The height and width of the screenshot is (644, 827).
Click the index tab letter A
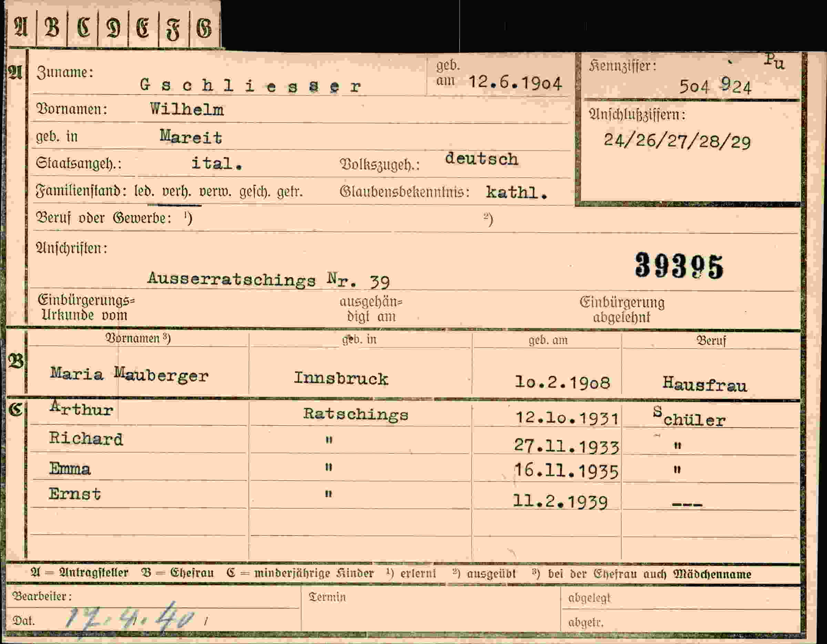20,28
